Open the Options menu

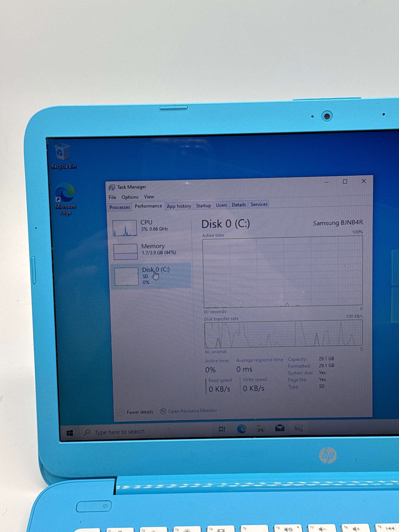pos(130,197)
